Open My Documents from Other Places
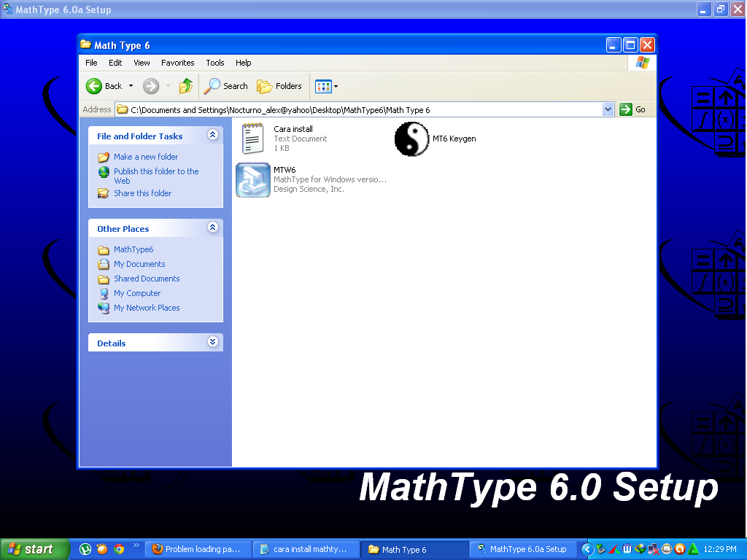The height and width of the screenshot is (560, 747). point(139,264)
